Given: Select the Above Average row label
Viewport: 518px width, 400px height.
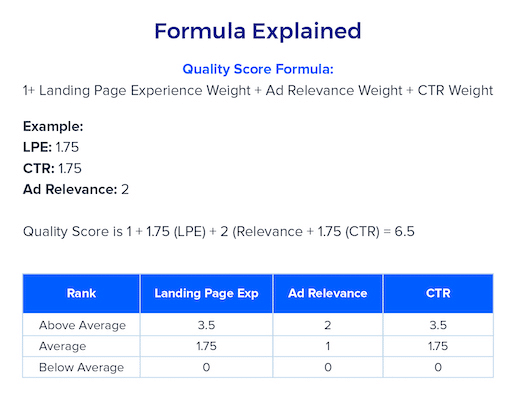Looking at the screenshot, I should point(82,325).
